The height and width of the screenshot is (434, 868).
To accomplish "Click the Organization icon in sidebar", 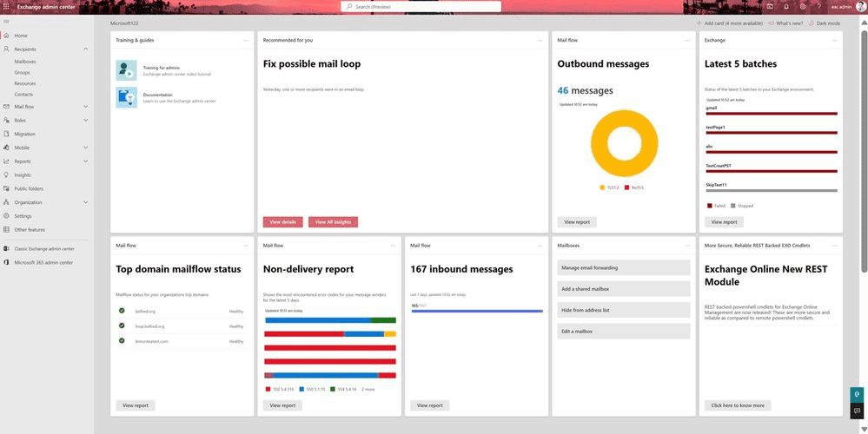I will [6, 202].
